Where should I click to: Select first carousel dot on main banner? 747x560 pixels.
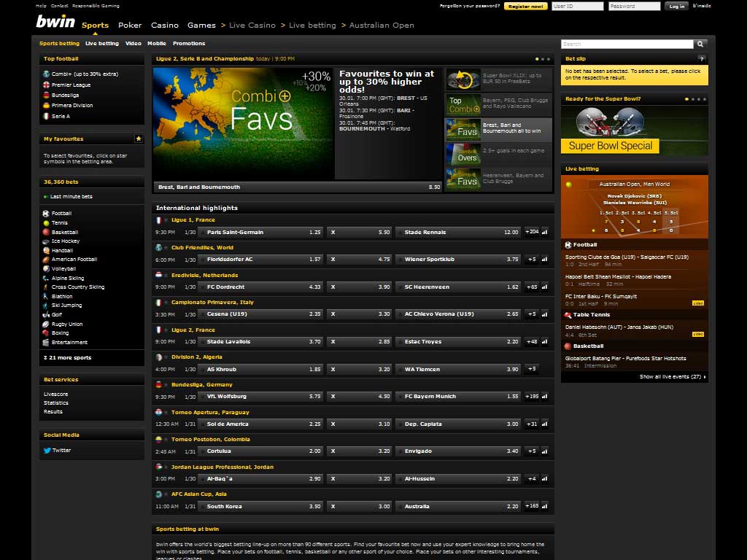coord(537,59)
